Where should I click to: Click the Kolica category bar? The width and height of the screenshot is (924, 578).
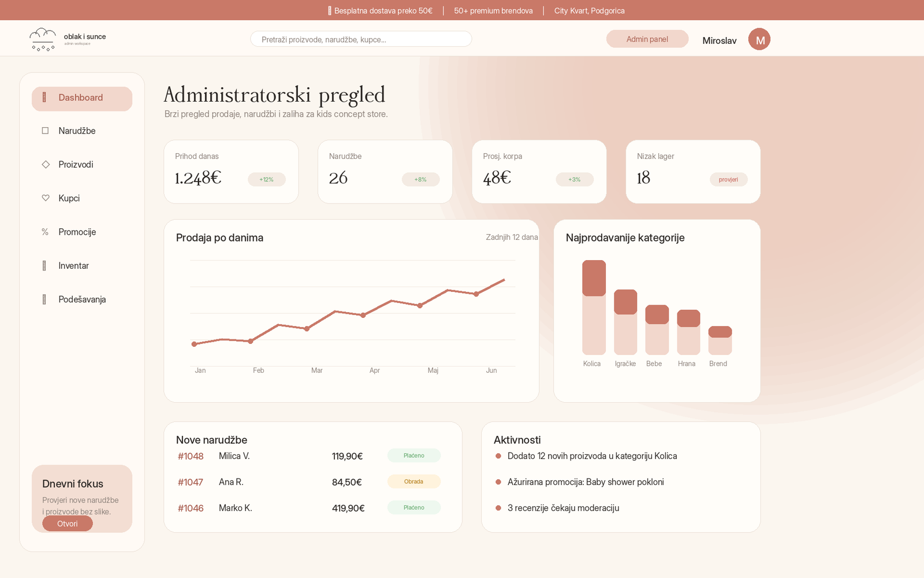point(594,307)
